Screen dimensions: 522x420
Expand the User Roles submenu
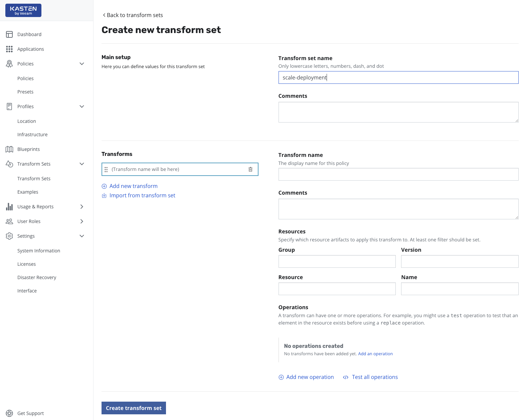pos(82,221)
